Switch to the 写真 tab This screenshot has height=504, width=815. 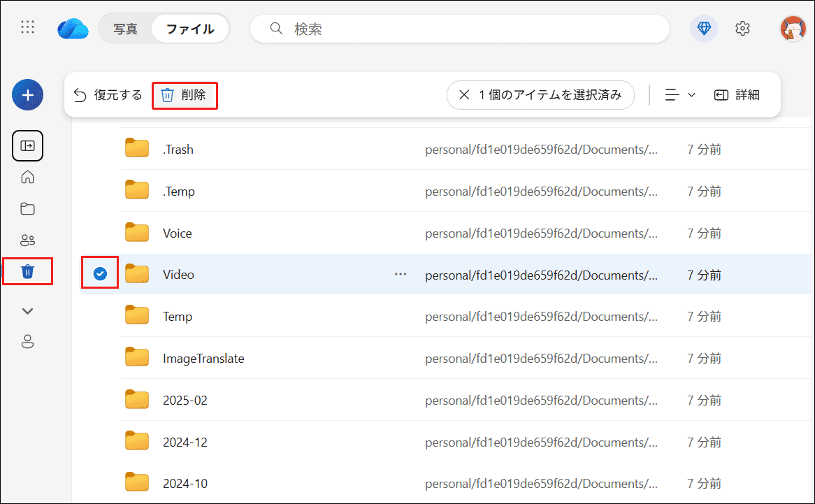point(127,29)
